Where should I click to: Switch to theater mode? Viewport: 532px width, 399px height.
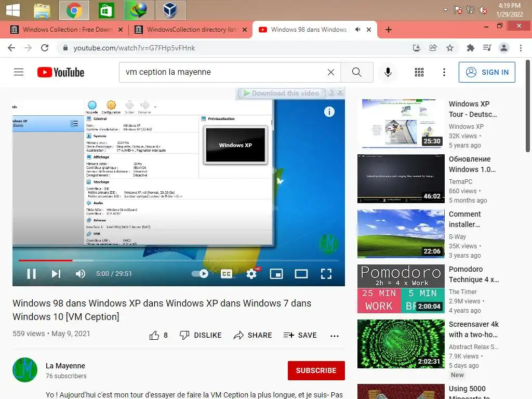(301, 273)
